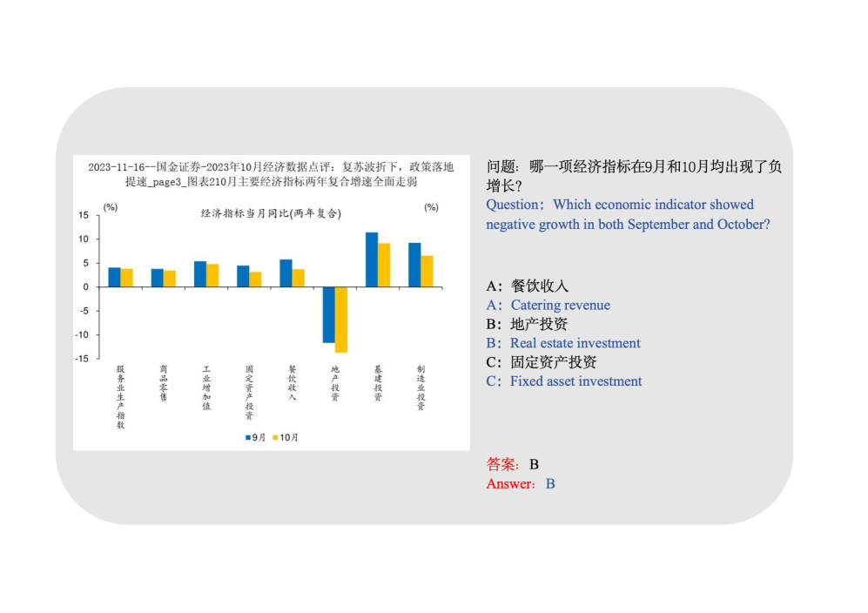868x613 pixels.
Task: Click the chart heading 经济指标当月同比(两年复合)
Action: point(271,213)
